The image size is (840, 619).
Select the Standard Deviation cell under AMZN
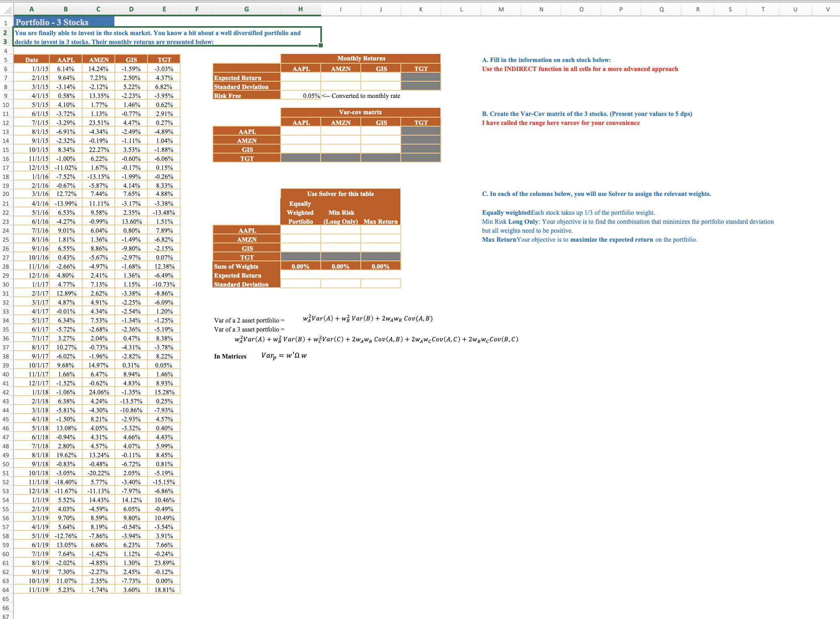pyautogui.click(x=341, y=86)
